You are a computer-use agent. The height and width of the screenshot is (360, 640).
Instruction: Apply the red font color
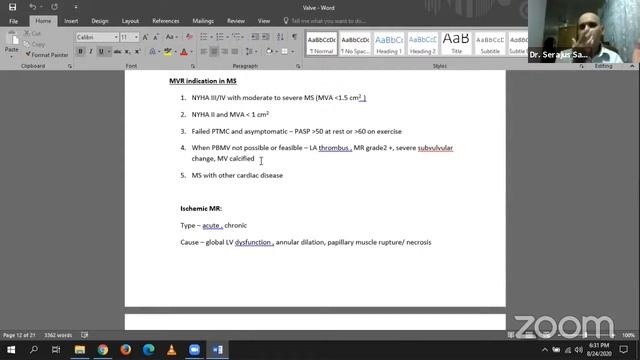pyautogui.click(x=184, y=52)
